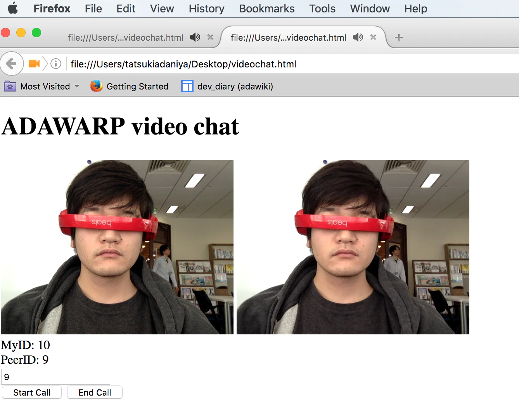This screenshot has width=519, height=420.
Task: Mute audio on the second tab
Action: click(358, 37)
